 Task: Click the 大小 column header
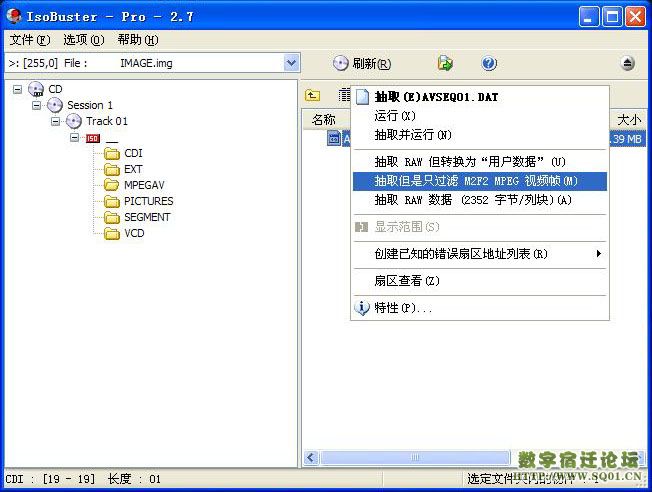click(x=629, y=120)
